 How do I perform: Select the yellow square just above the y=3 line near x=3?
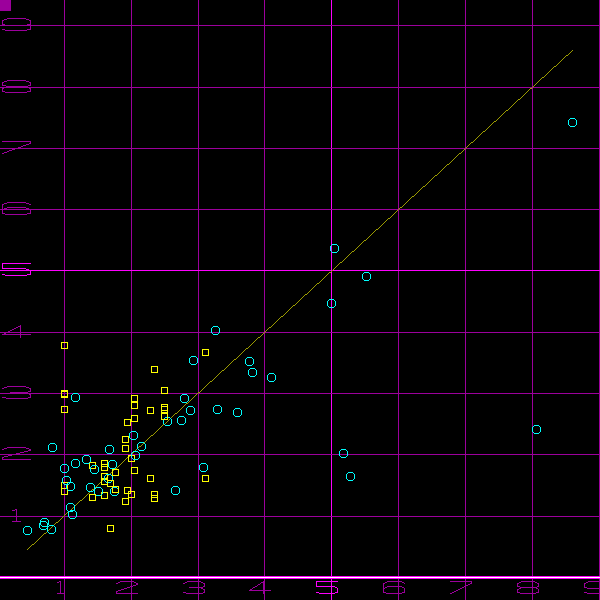pyautogui.click(x=205, y=353)
